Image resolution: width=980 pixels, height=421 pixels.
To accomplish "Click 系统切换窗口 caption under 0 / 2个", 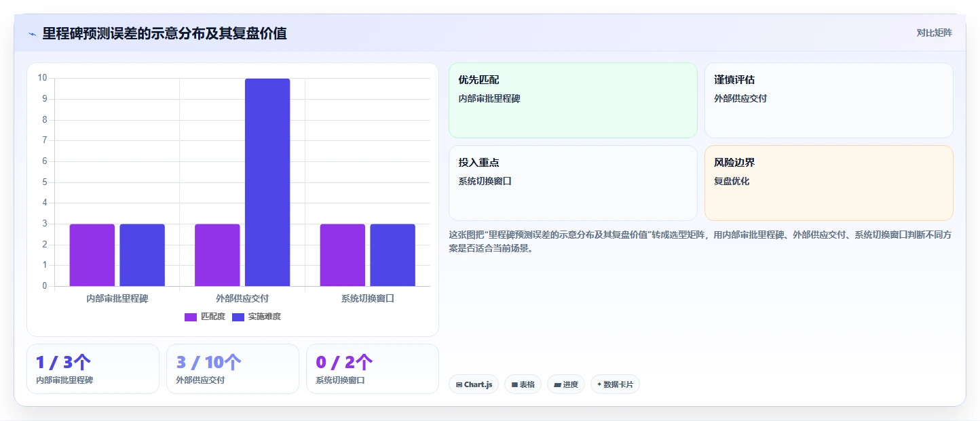I will click(x=340, y=380).
